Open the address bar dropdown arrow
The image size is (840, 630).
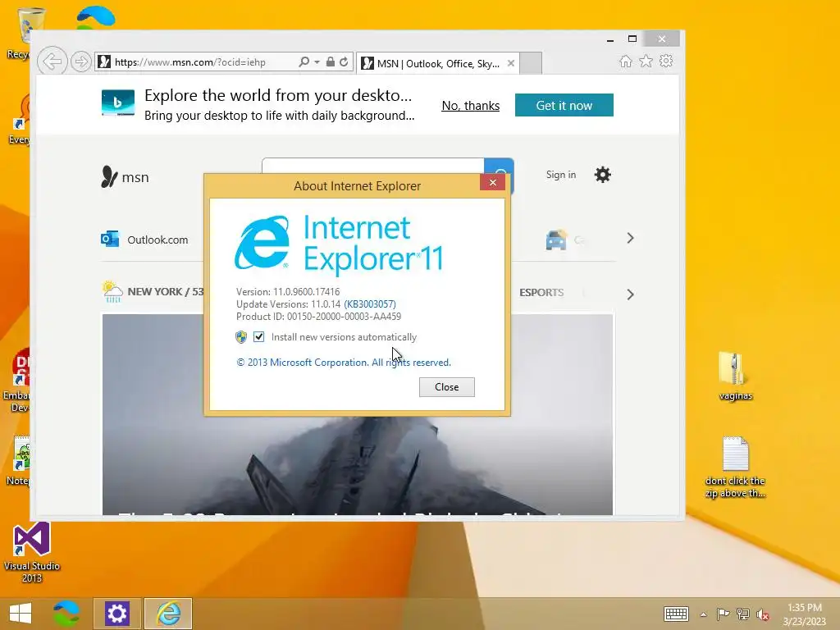pyautogui.click(x=317, y=62)
